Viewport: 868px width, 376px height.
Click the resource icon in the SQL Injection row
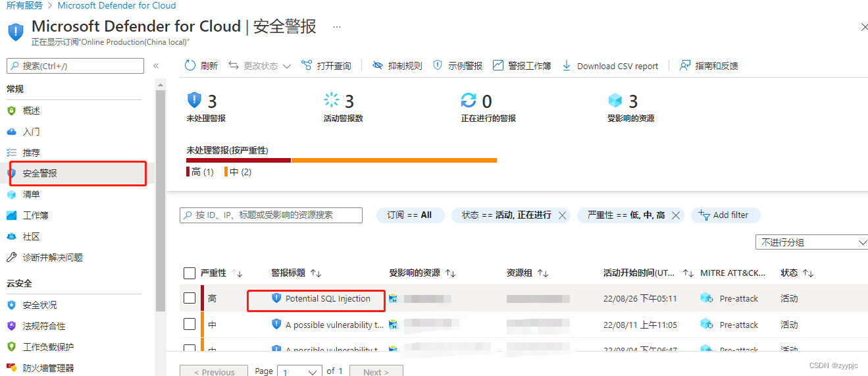click(393, 298)
